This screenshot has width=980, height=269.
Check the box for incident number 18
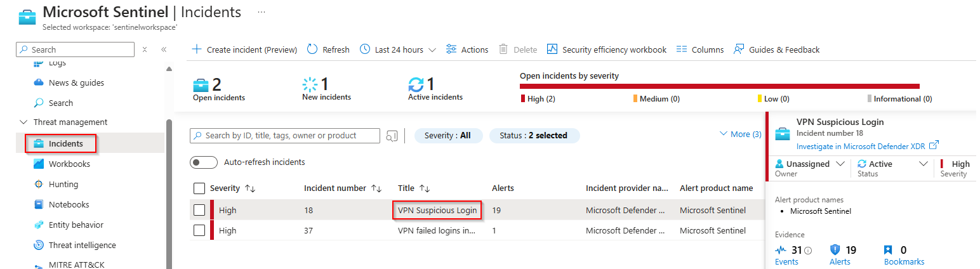[199, 210]
